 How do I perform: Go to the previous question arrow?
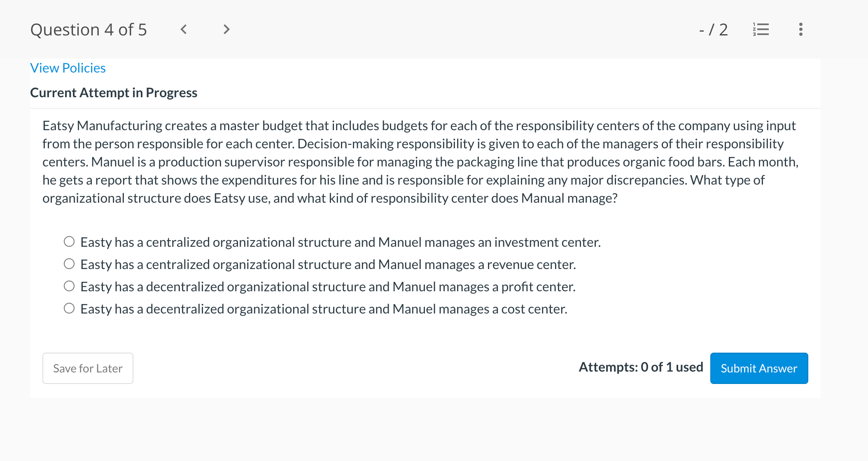[x=184, y=29]
